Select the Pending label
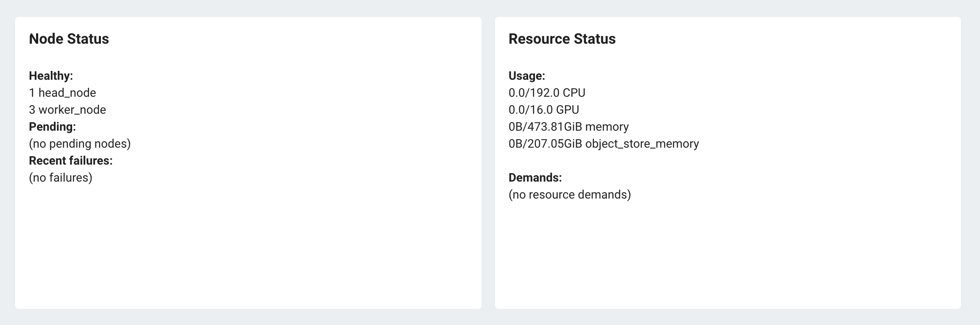Viewport: 980px width, 325px height. (x=52, y=127)
